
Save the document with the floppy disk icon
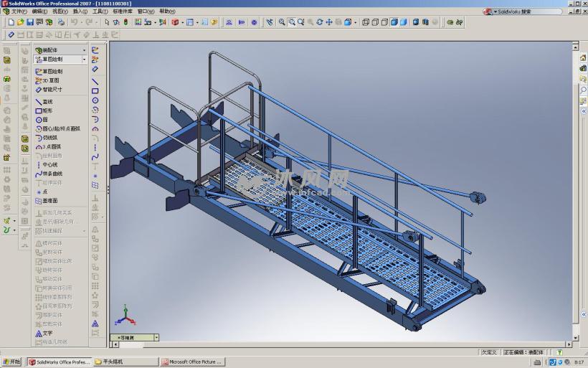(x=30, y=22)
